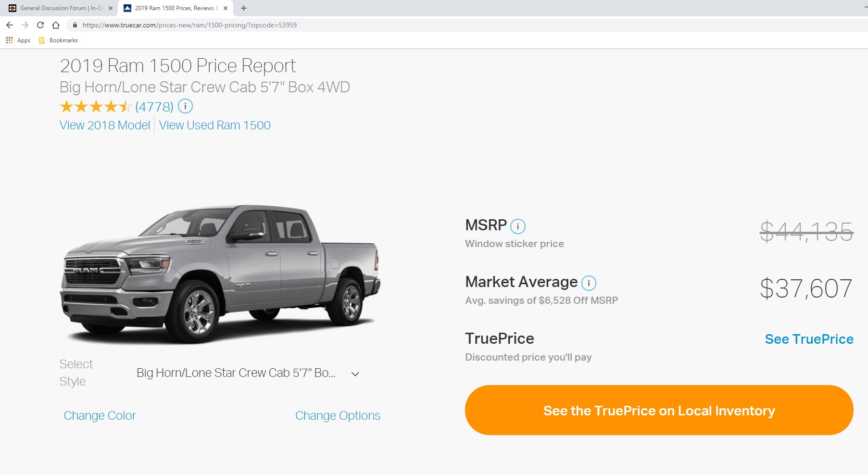The image size is (868, 475).
Task: Open a new browser tab
Action: tap(244, 8)
